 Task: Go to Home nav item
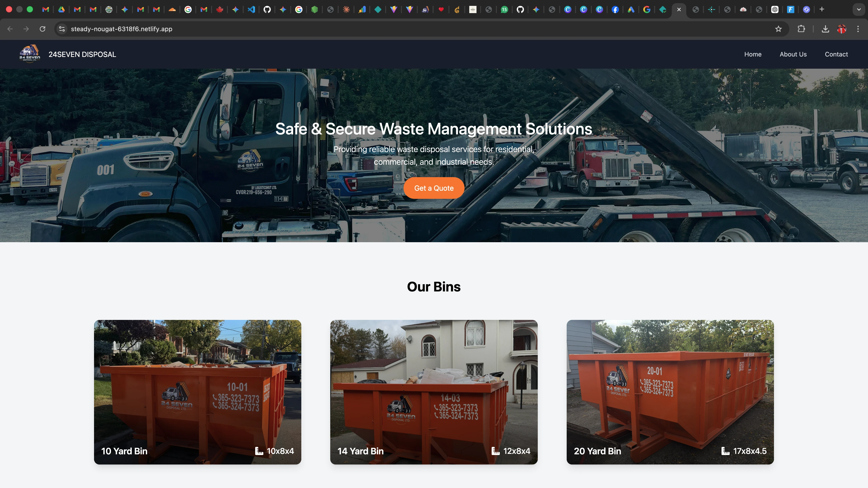753,54
